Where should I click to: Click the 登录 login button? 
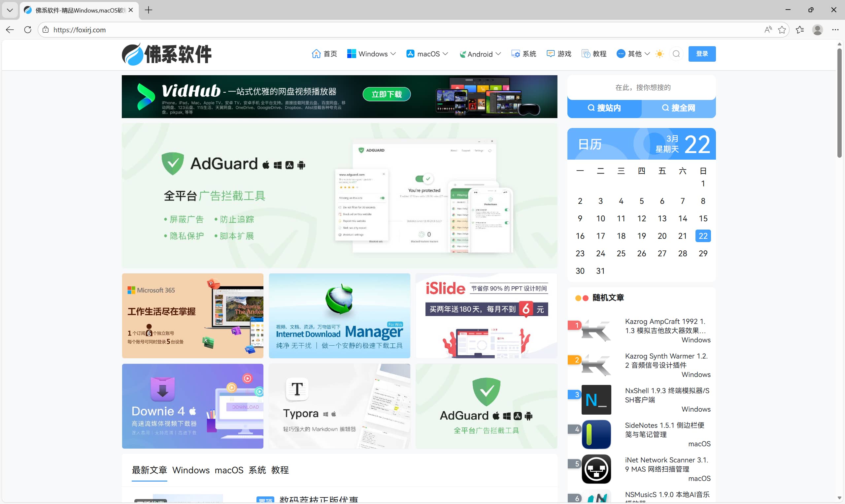tap(702, 54)
